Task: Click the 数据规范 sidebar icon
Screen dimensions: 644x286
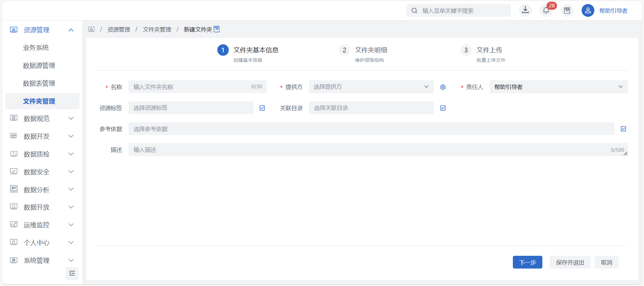Action: tap(13, 118)
